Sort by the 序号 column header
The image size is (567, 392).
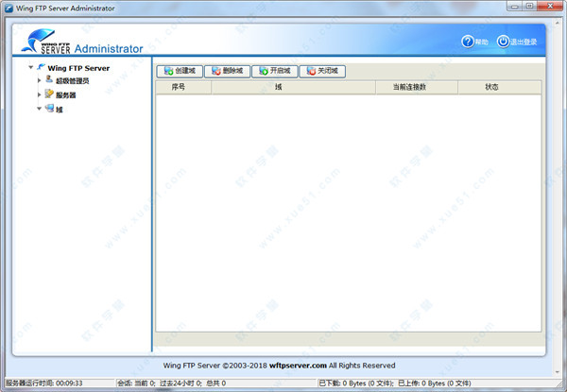183,87
